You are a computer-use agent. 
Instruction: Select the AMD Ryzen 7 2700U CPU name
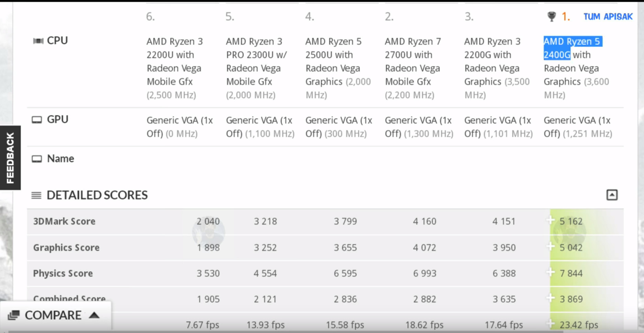point(412,48)
